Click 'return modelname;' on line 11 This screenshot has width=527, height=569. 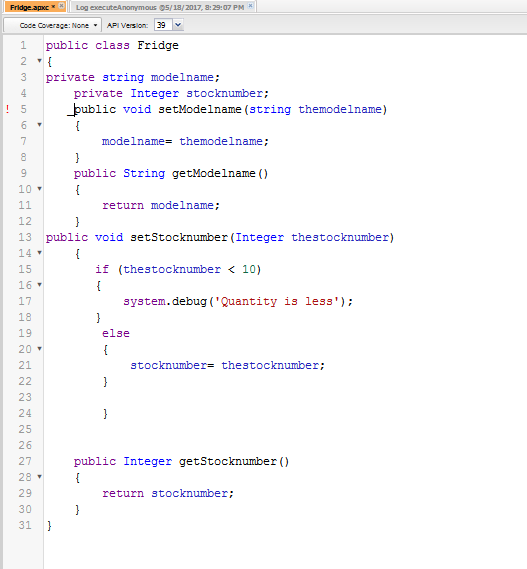tap(161, 205)
